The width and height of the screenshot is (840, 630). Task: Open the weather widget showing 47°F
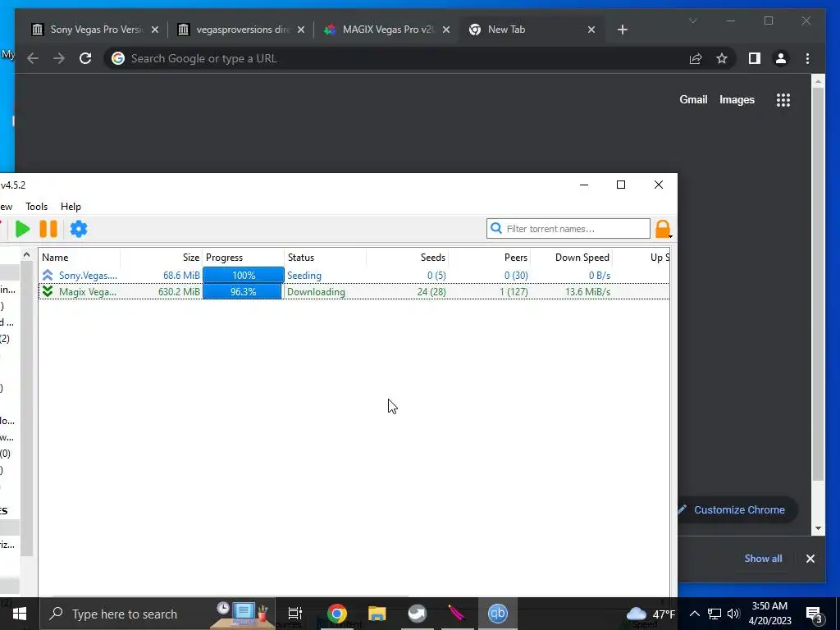coord(651,614)
